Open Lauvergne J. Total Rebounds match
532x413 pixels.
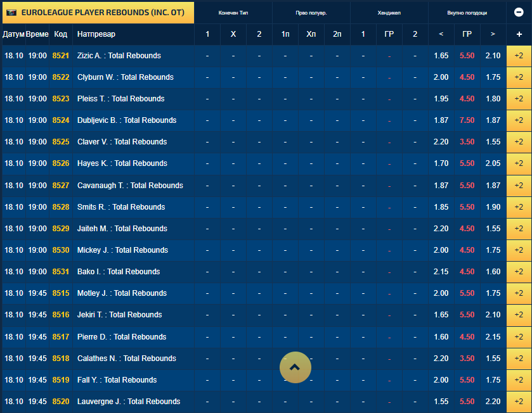point(129,402)
